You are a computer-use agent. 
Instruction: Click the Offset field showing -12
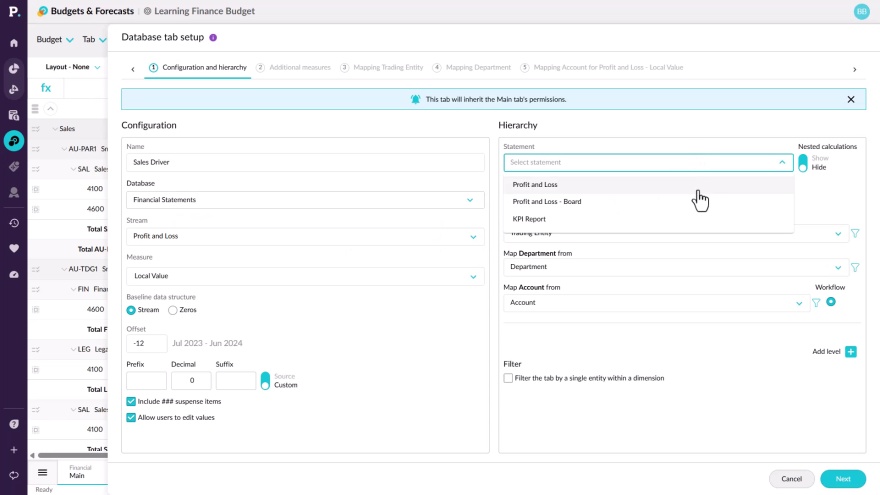click(146, 343)
